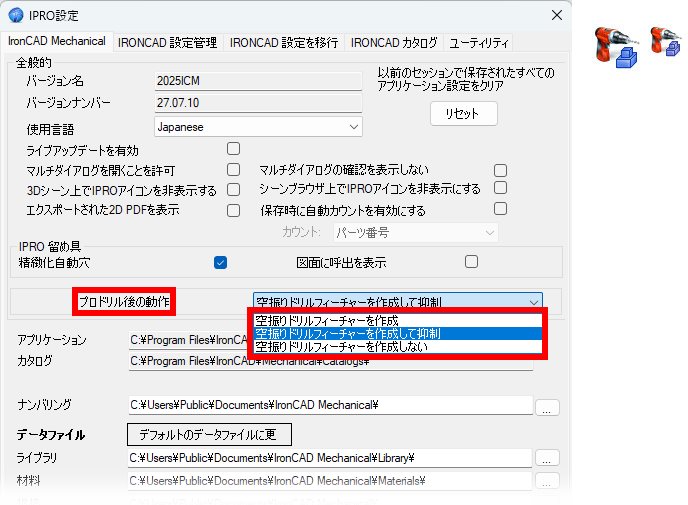688x505 pixels.
Task: Click the データファイル heading
Action: [x=51, y=435]
